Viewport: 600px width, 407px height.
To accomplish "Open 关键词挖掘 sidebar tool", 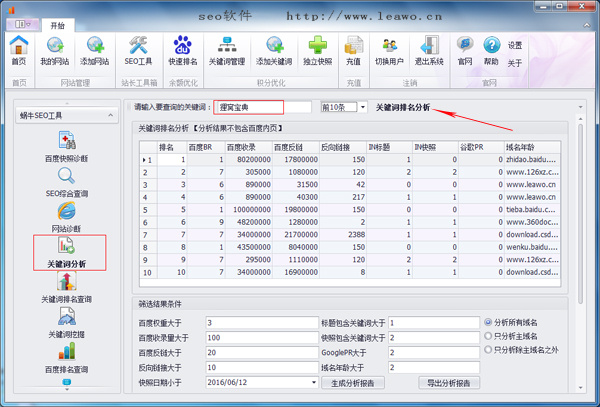I will point(67,323).
